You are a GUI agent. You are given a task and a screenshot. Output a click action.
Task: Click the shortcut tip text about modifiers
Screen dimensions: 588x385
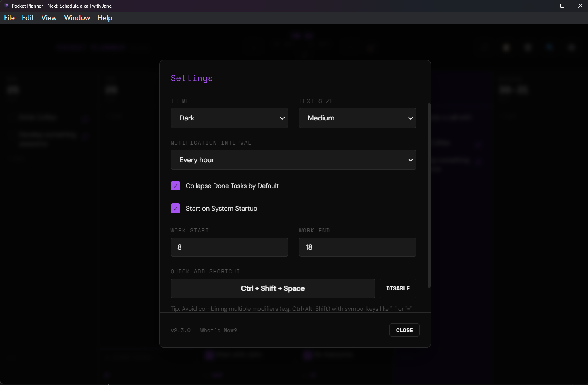(x=291, y=309)
